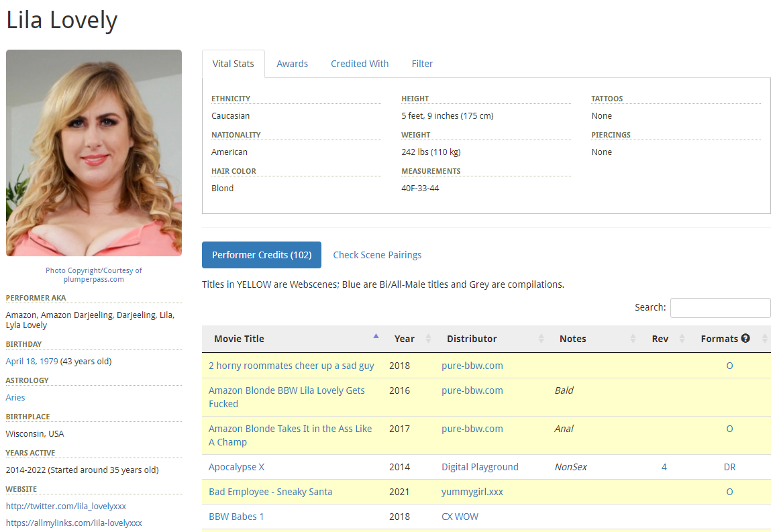Click review count 4 for Apocalypse X
This screenshot has height=532, width=777.
coord(664,467)
